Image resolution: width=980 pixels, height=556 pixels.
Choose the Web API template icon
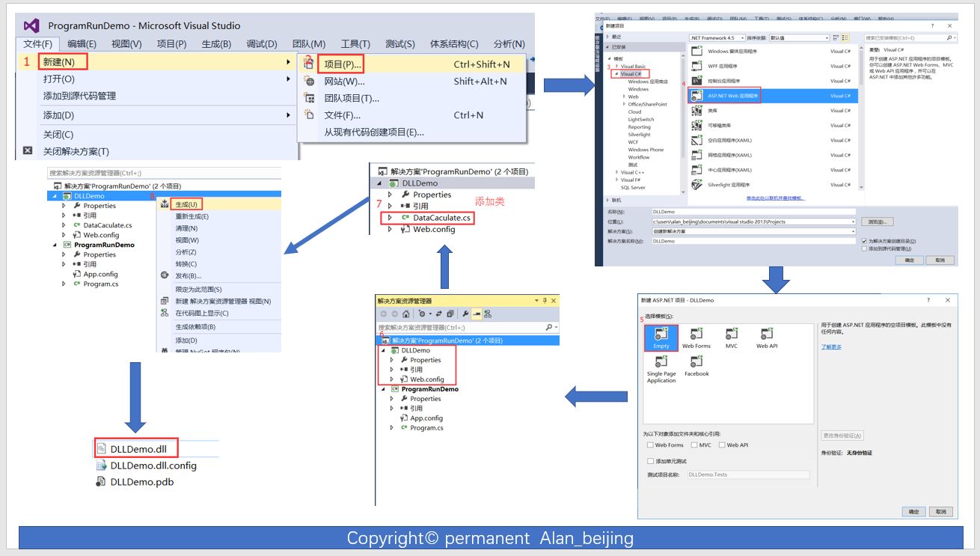coord(766,334)
